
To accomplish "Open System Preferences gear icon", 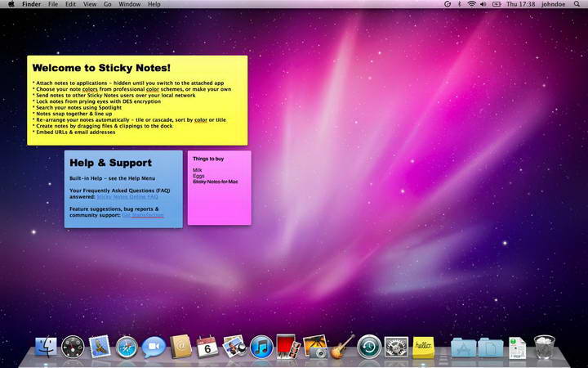I will point(396,348).
